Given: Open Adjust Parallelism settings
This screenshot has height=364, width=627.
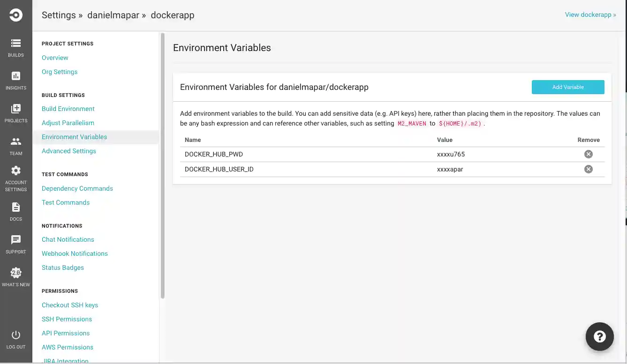Looking at the screenshot, I should pos(68,122).
